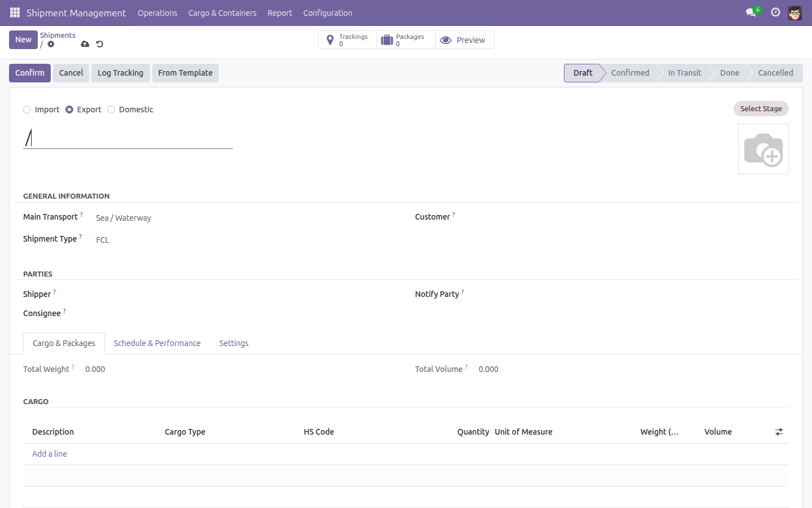
Task: Open the Configuration menu
Action: (x=328, y=13)
